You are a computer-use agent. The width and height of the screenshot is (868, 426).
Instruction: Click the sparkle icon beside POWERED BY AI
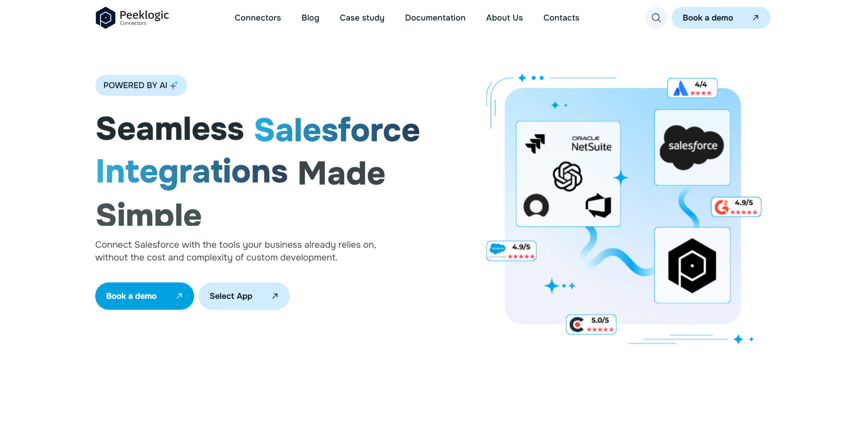point(174,85)
